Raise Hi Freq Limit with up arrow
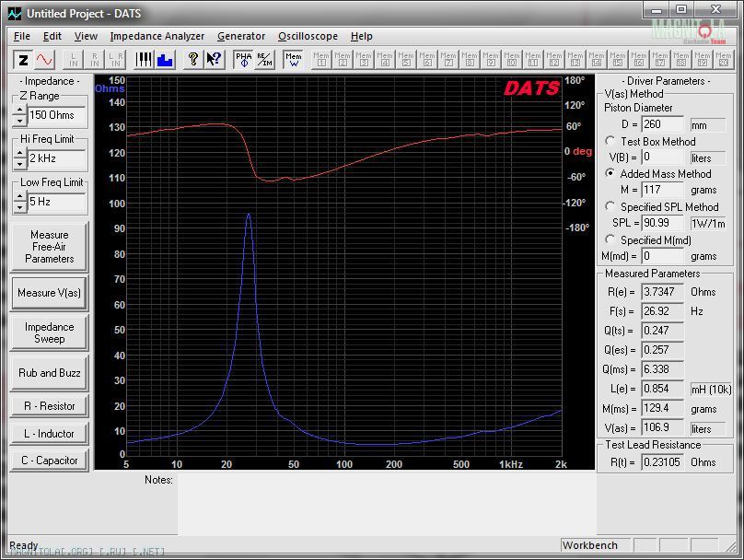 tap(19, 153)
